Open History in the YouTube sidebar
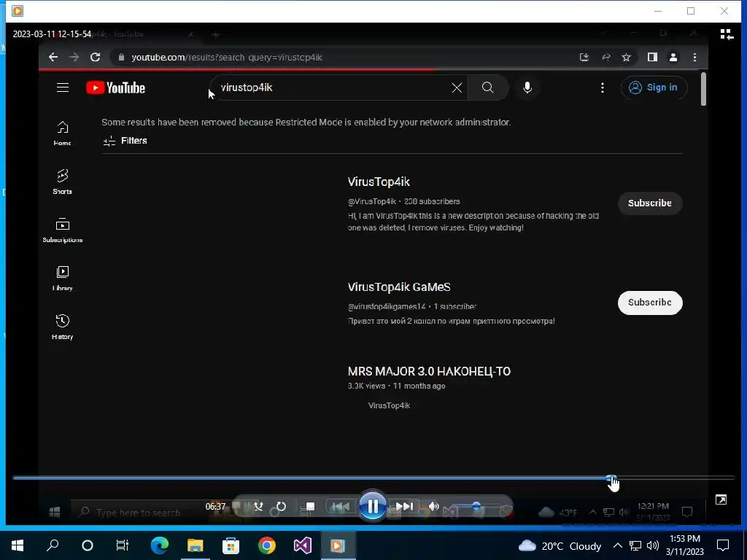The height and width of the screenshot is (560, 747). (x=63, y=327)
